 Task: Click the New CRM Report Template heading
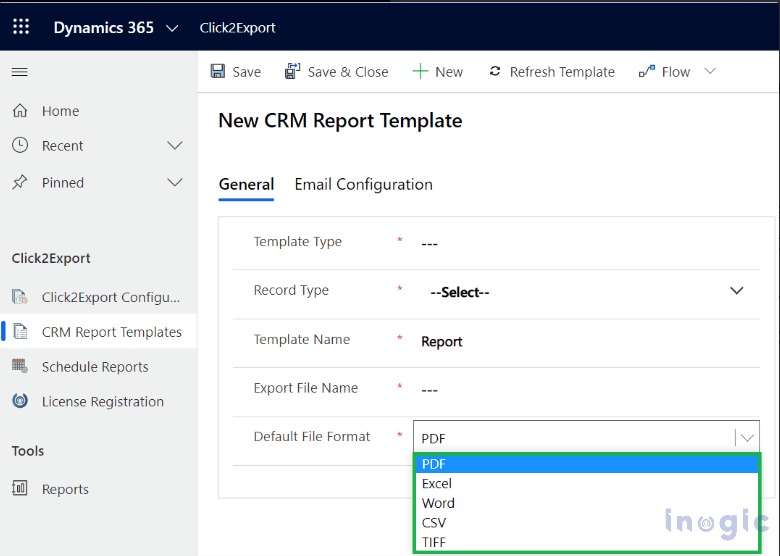pos(340,121)
